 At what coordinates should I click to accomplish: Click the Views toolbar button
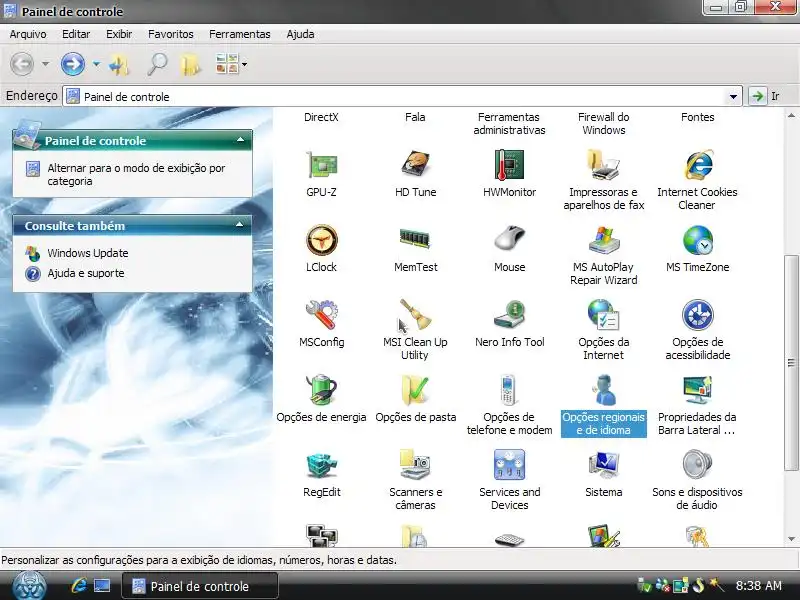point(227,64)
